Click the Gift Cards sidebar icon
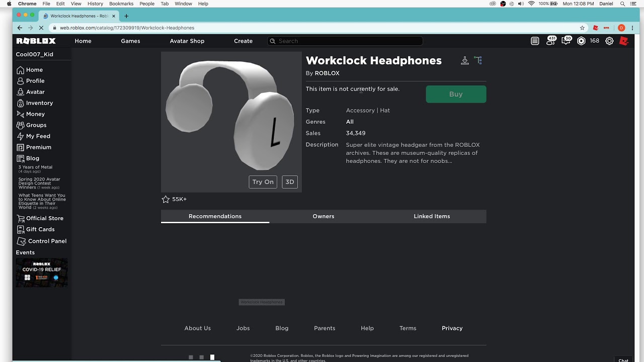 coord(20,229)
